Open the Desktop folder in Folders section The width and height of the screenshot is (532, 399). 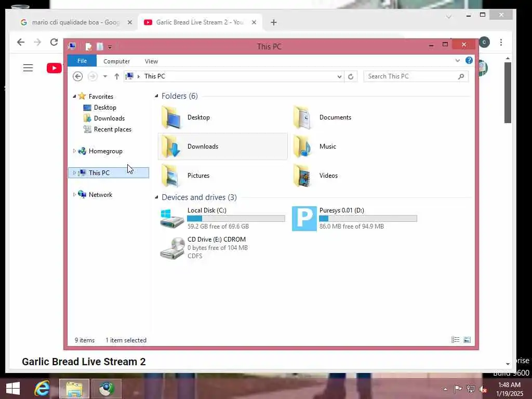point(185,117)
